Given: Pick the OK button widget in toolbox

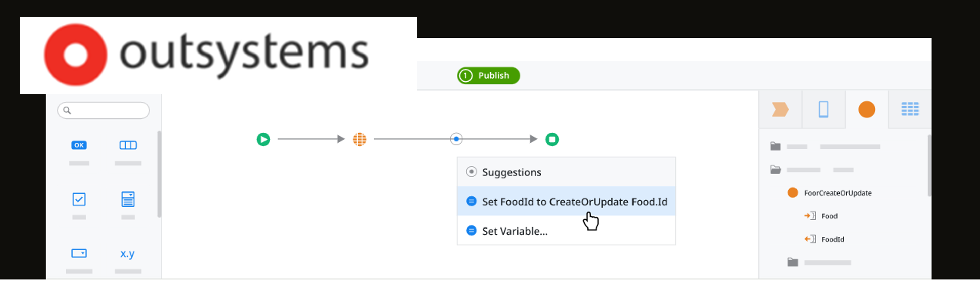Looking at the screenshot, I should [79, 145].
